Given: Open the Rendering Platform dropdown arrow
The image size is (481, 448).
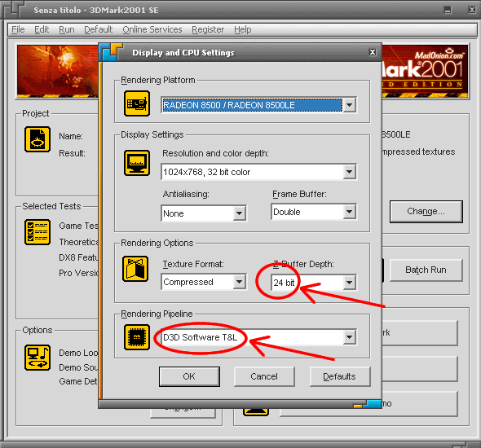Looking at the screenshot, I should [x=349, y=105].
